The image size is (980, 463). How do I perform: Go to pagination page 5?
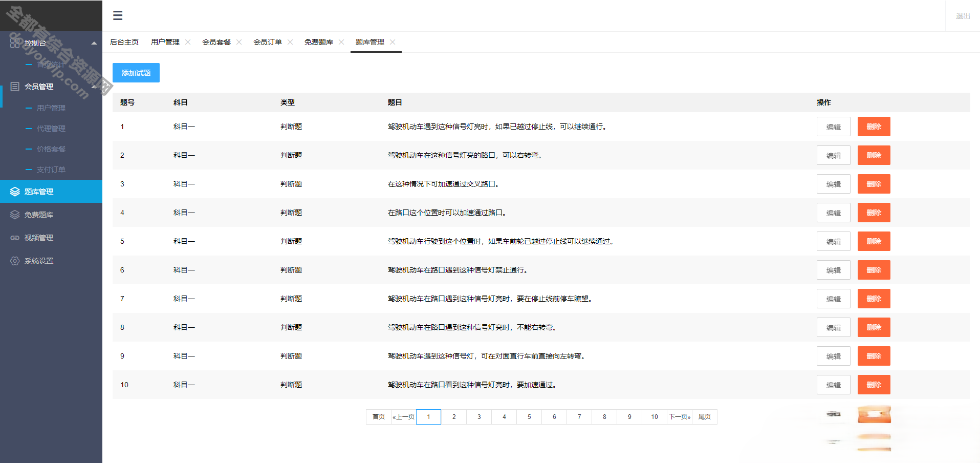tap(529, 417)
